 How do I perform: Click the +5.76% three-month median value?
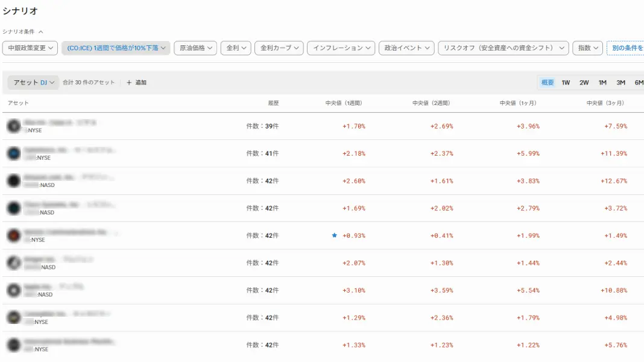point(616,345)
